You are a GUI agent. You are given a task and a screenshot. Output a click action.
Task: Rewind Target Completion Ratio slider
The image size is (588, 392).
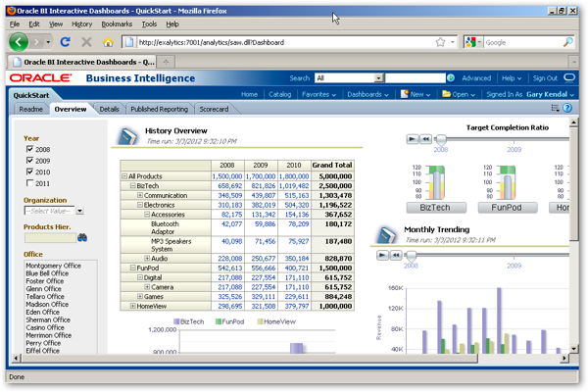pos(425,139)
